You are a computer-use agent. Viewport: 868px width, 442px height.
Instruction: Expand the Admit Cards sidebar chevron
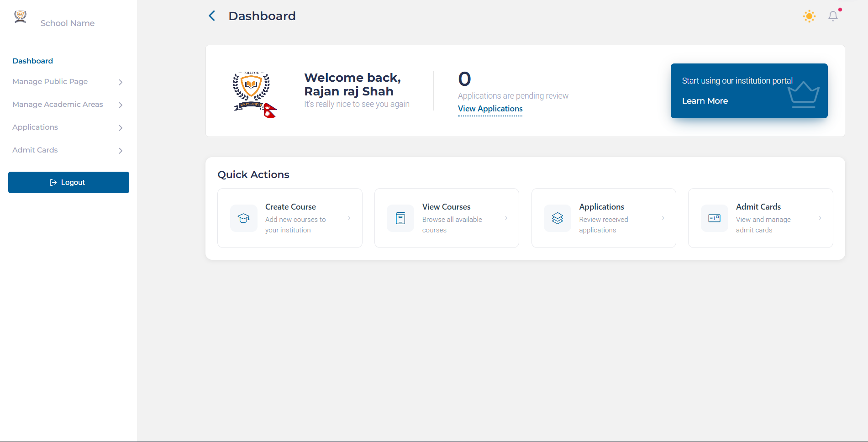point(121,151)
